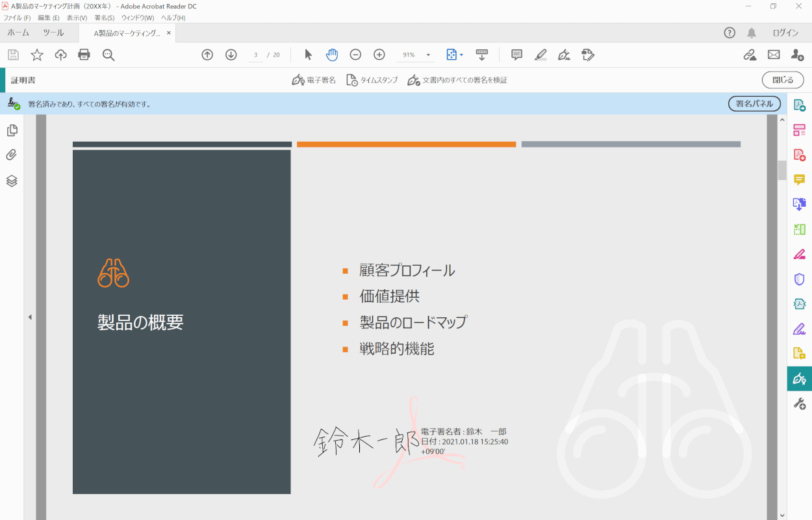Viewport: 812px width, 520px height.
Task: Open the 署名パネル (Signature Panel)
Action: coord(754,103)
